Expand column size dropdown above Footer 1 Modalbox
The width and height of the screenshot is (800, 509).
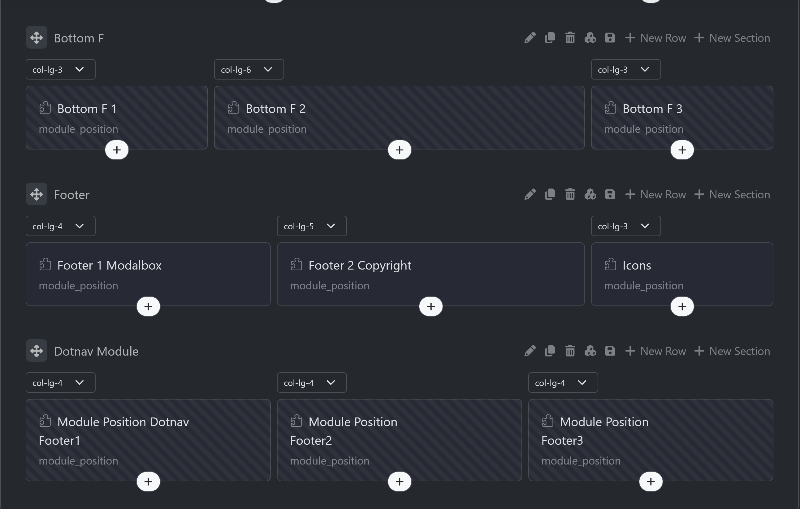[x=61, y=226]
